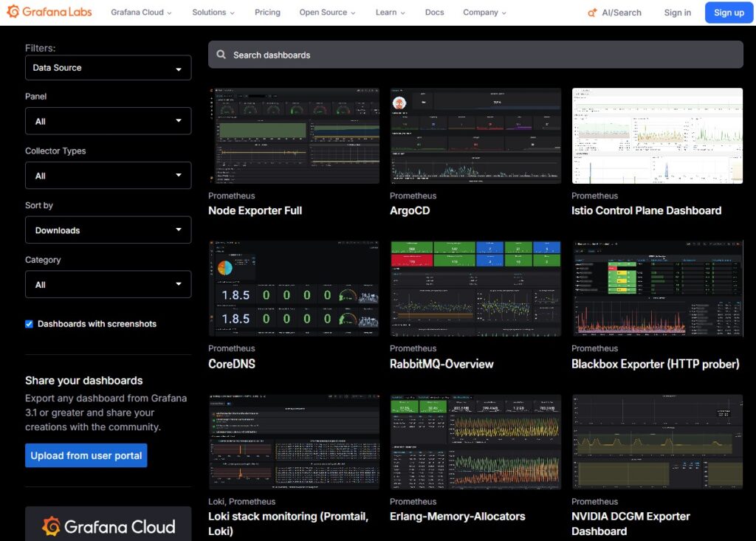Screen dimensions: 756x541
Task: Expand the Company nav menu
Action: [484, 13]
